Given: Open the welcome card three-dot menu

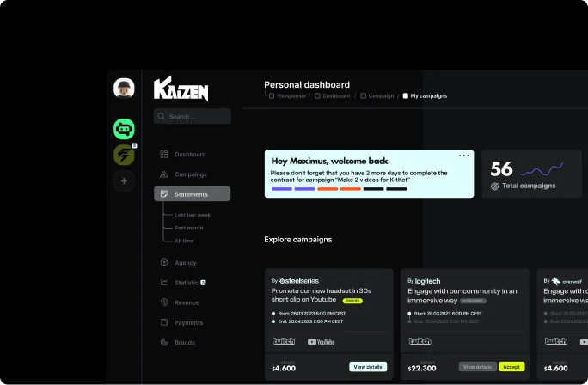Looking at the screenshot, I should (x=464, y=156).
